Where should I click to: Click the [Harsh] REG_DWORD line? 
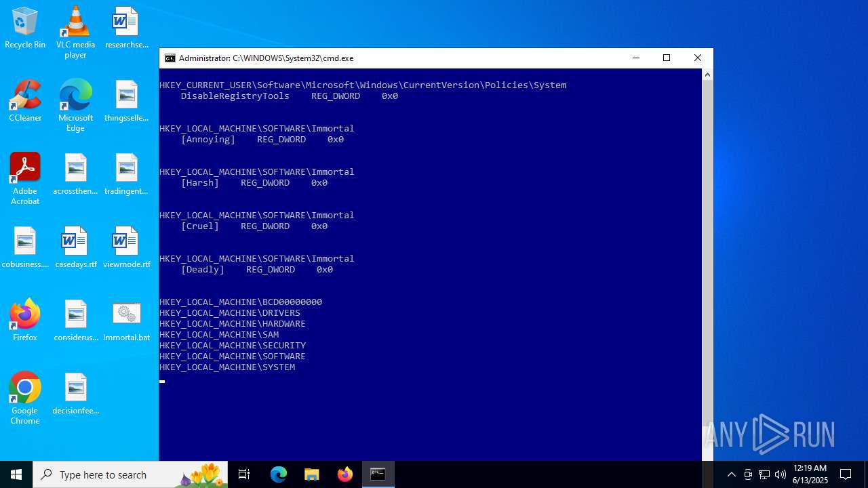pyautogui.click(x=254, y=183)
